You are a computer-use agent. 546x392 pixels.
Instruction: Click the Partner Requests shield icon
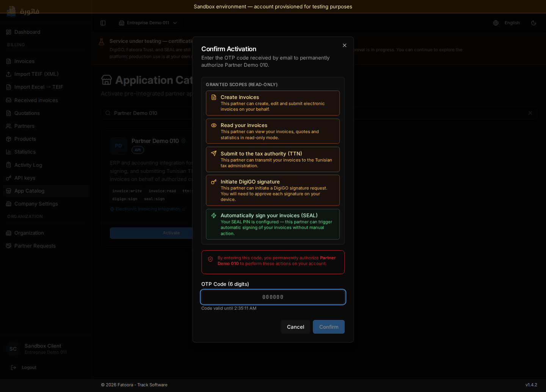click(x=9, y=246)
